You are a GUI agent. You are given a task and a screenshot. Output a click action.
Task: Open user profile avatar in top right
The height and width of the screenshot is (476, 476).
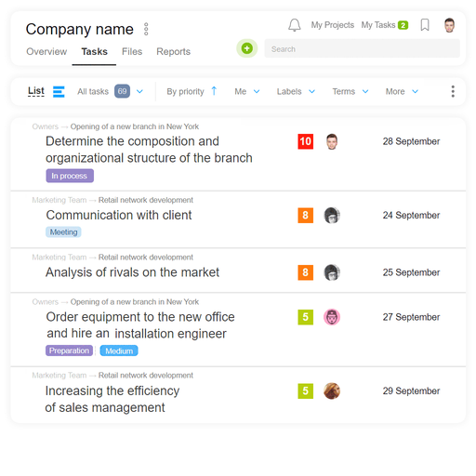click(449, 25)
